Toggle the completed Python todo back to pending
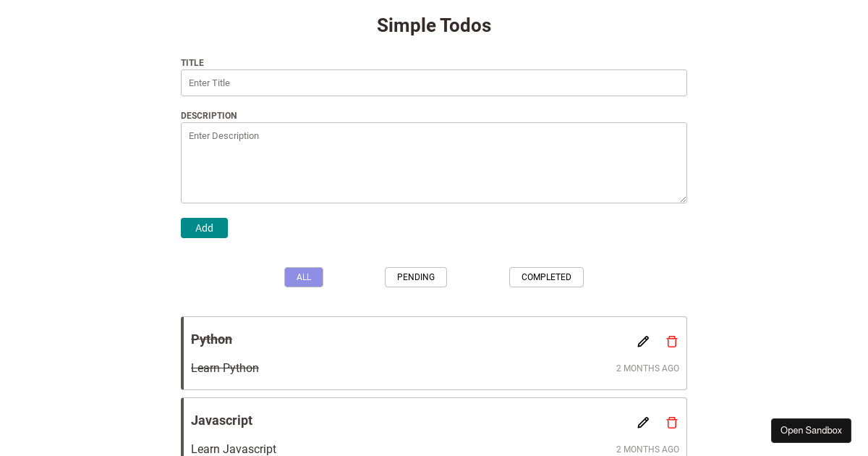Screen dimensions: 868x456 [211, 339]
